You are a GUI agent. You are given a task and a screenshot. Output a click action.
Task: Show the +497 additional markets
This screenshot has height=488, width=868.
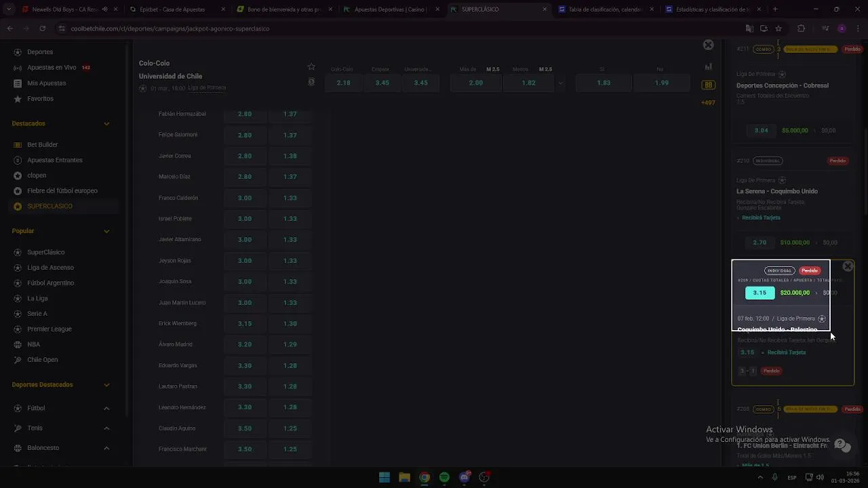pos(708,103)
